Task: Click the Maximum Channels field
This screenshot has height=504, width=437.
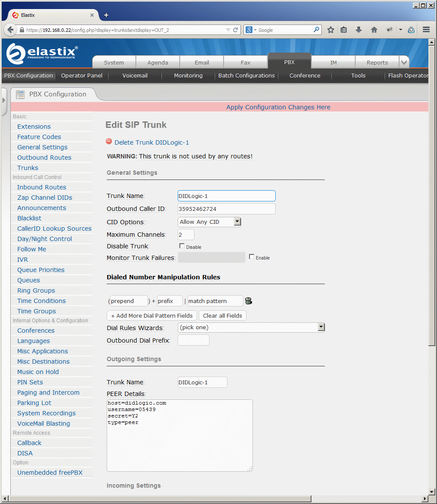Action: (186, 235)
